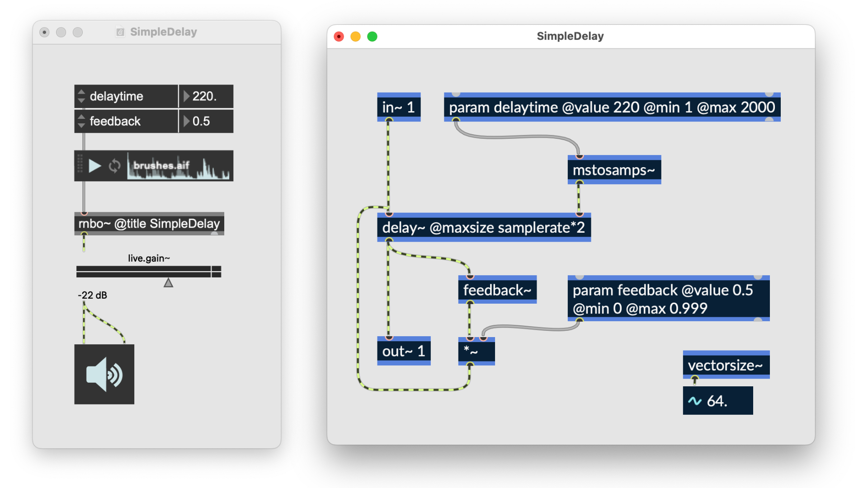Select the rnbo~ @title SimpleDelay object
The width and height of the screenshot is (868, 488).
pos(149,224)
